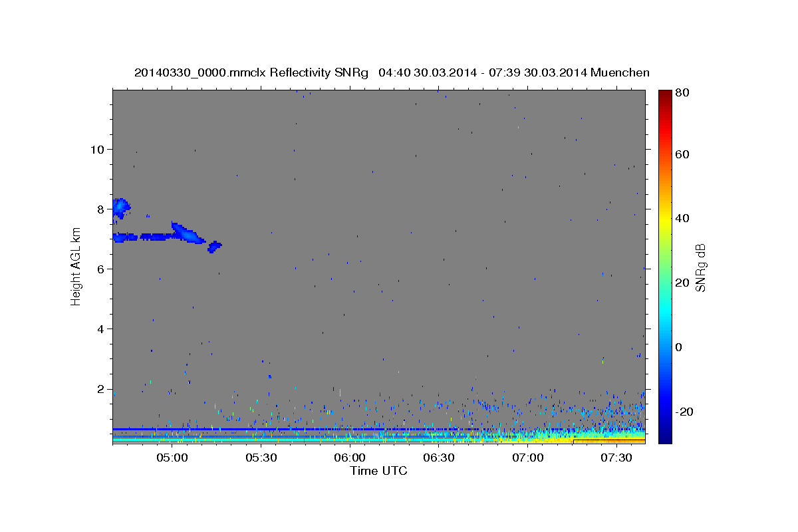Click the 06:30 time tick label
This screenshot has height=532, width=798.
[439, 458]
